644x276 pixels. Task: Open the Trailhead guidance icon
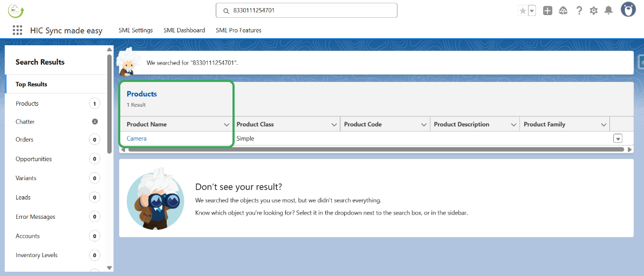coord(563,11)
